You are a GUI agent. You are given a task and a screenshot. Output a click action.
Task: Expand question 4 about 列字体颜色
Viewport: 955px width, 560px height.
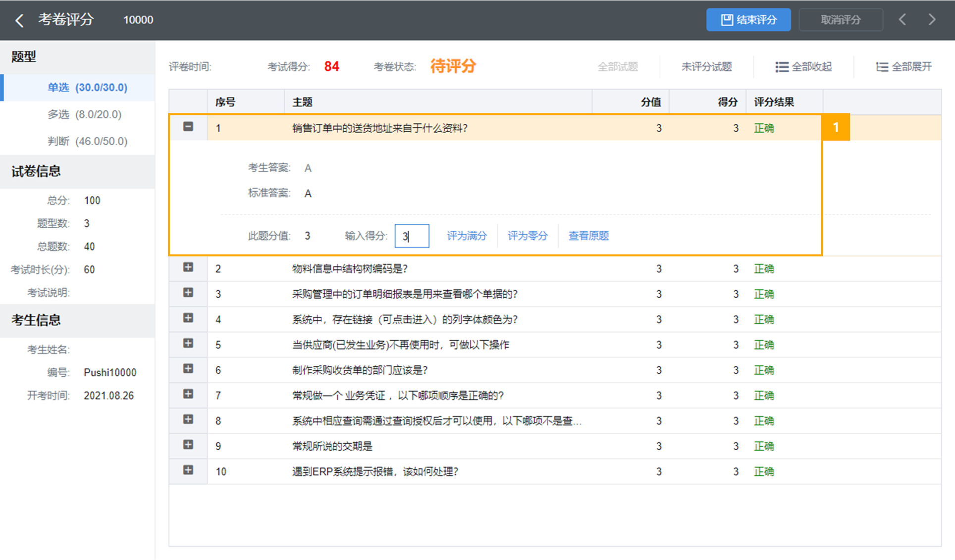pos(188,318)
